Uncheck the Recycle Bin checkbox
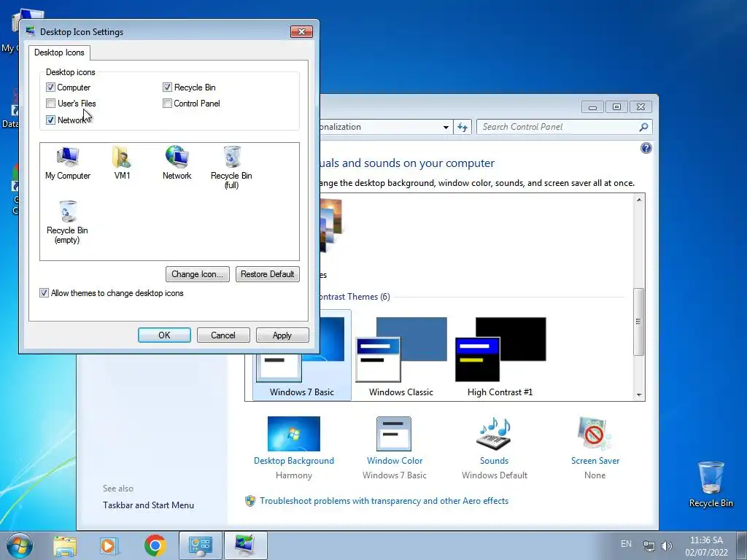This screenshot has width=747, height=560. tap(167, 87)
